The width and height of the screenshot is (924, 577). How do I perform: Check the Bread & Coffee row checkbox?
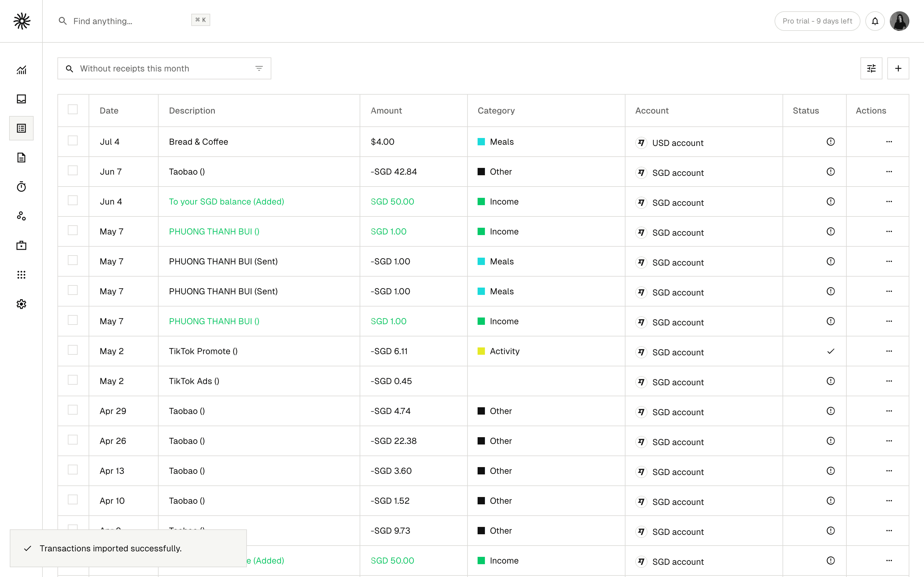tap(72, 141)
